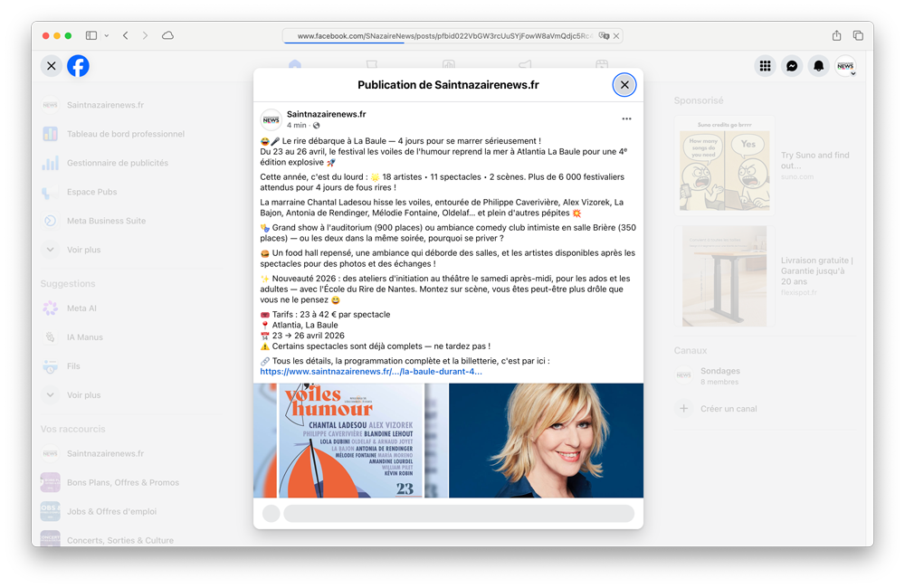The width and height of the screenshot is (905, 588).
Task: Toggle the Safari sidebar
Action: click(x=91, y=35)
